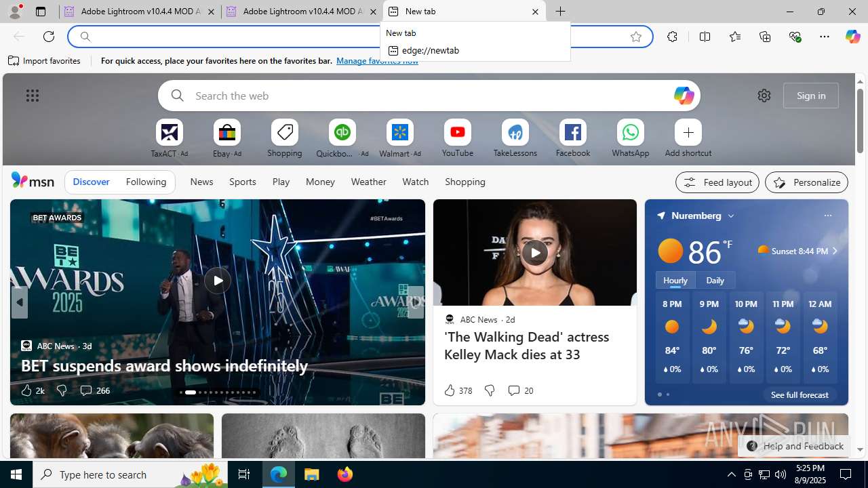
Task: Open page settings gear icon
Action: 764,96
